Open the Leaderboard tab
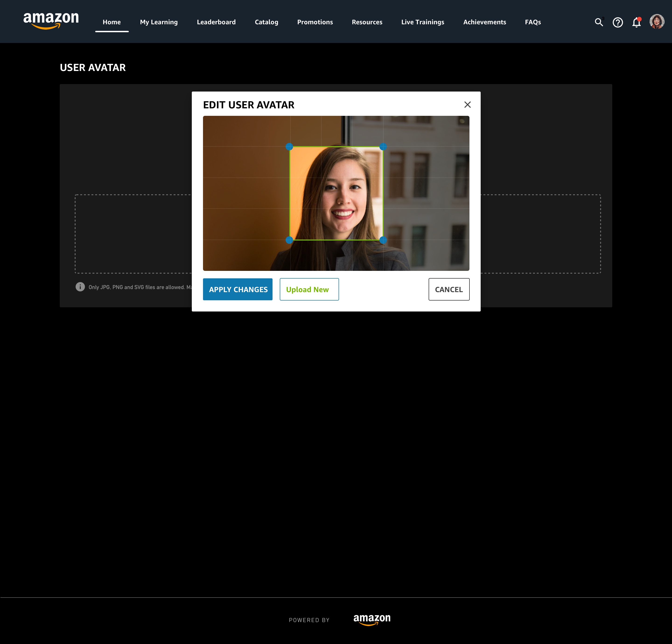 [x=216, y=22]
